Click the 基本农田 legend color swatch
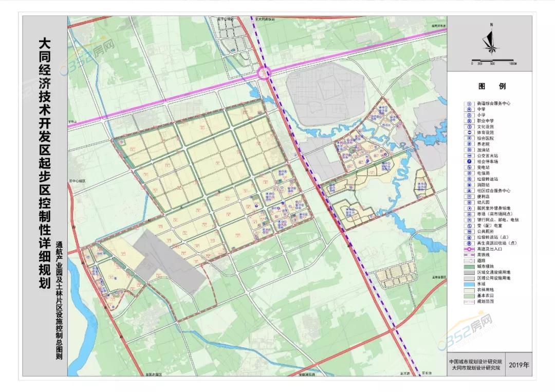This screenshot has height=392, width=555. click(469, 295)
